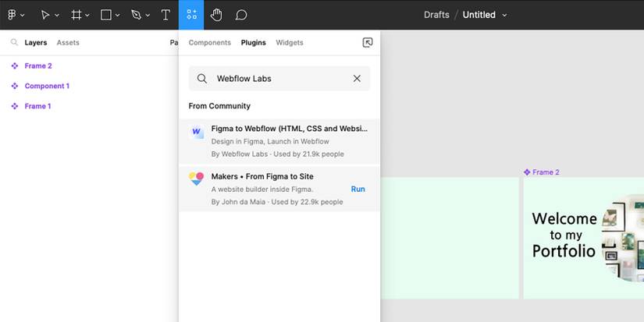Select the Hand tool
Screen dimensions: 644x322
(216, 15)
